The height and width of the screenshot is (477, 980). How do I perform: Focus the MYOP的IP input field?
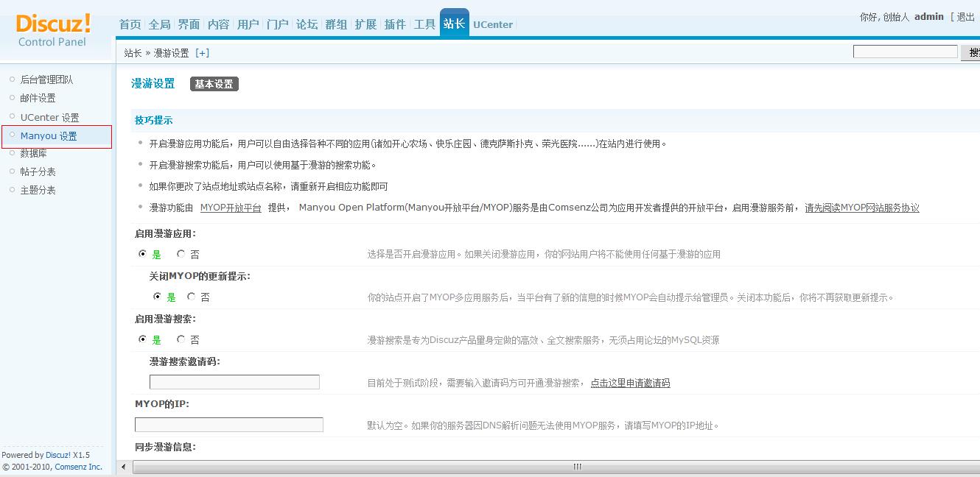229,425
